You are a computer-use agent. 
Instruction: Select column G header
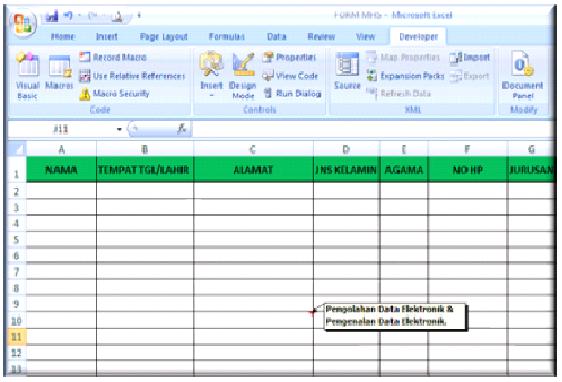(x=531, y=149)
